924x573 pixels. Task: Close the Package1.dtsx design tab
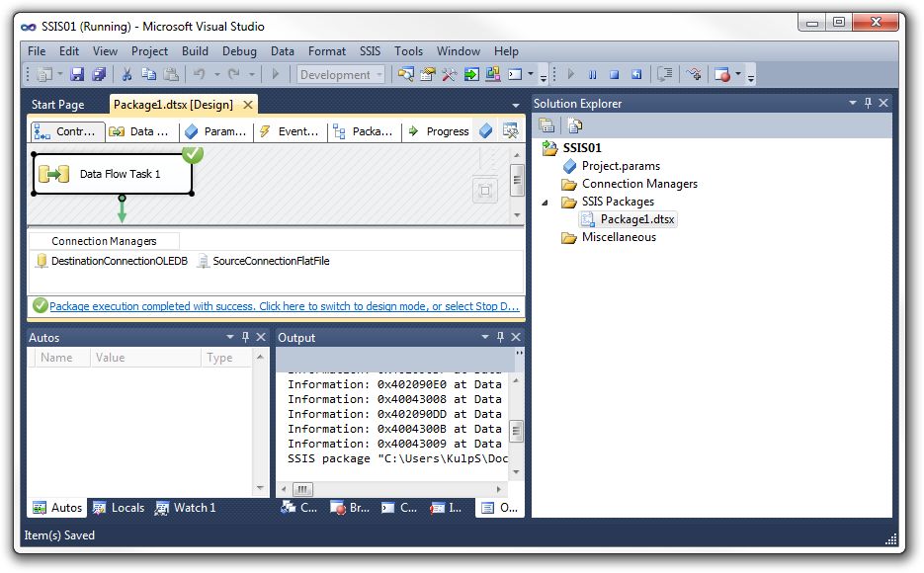click(x=248, y=105)
